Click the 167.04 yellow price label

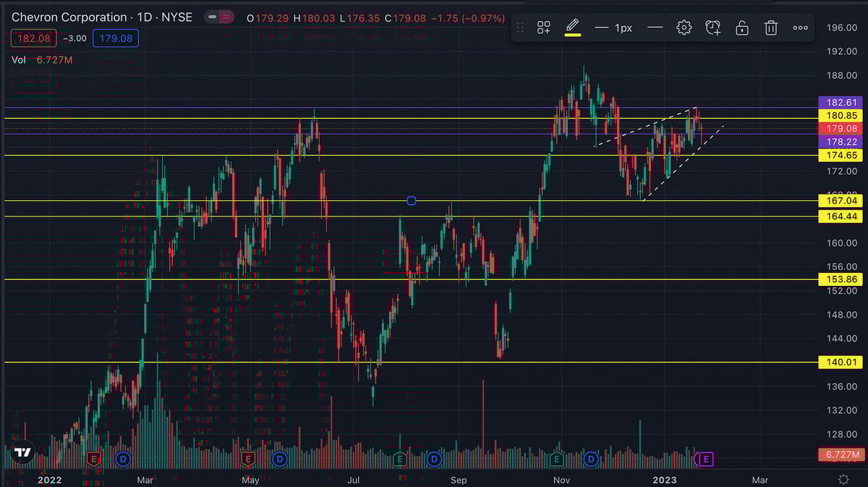point(840,200)
